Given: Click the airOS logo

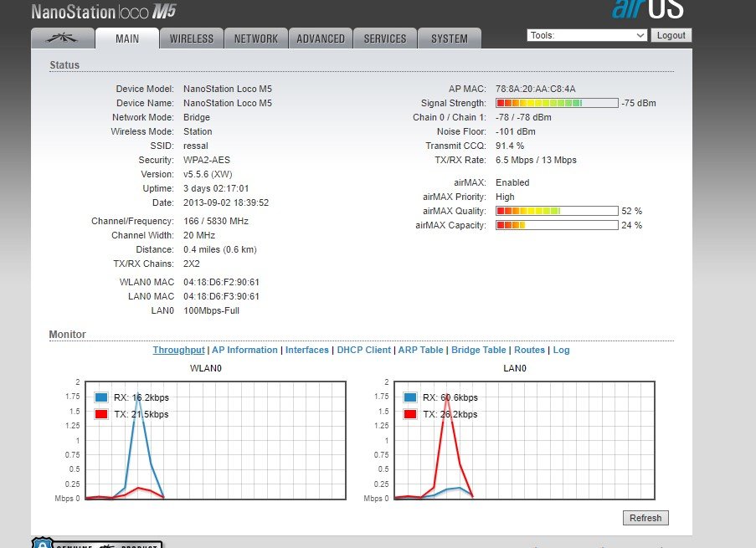Looking at the screenshot, I should point(647,8).
